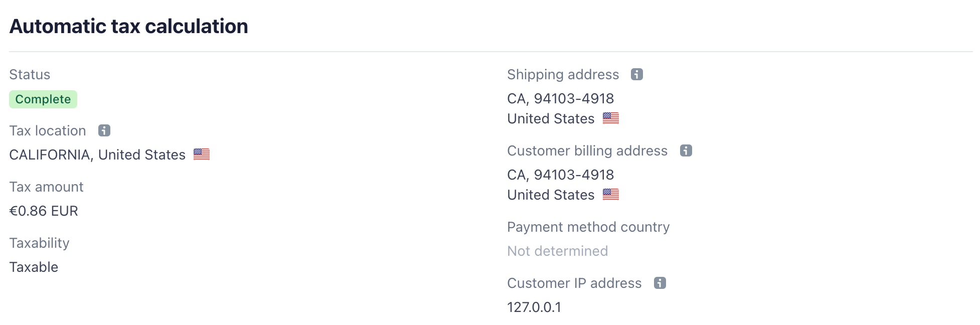Expand the Customer billing address section

[x=587, y=150]
